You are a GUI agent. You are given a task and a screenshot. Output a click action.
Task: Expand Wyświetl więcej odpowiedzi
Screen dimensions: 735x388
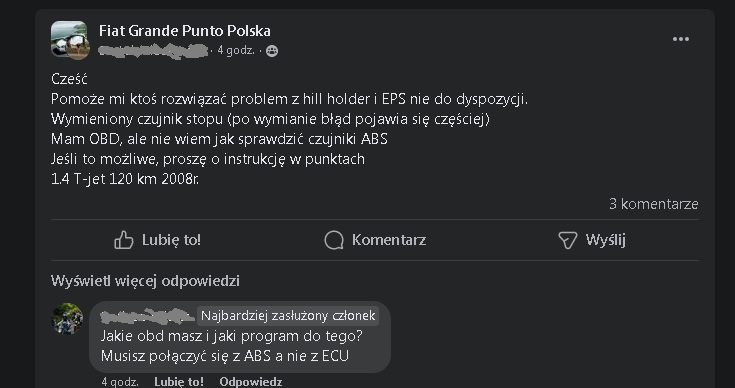[x=145, y=281]
